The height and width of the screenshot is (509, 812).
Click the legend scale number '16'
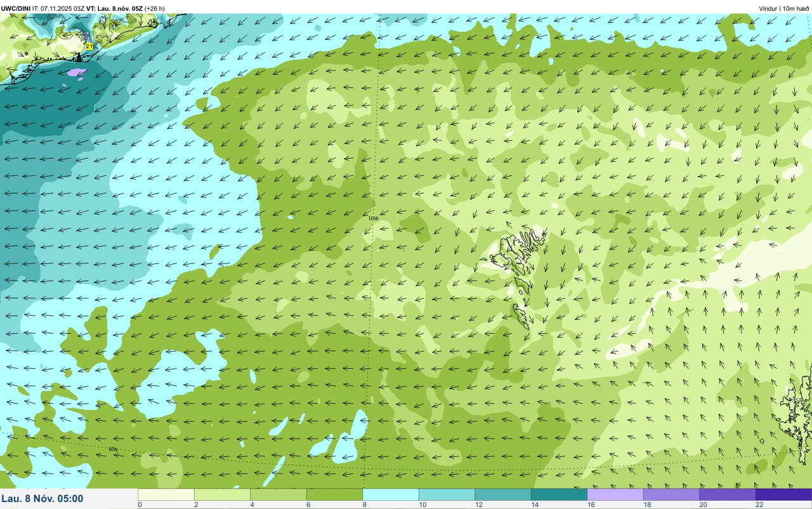click(x=590, y=505)
